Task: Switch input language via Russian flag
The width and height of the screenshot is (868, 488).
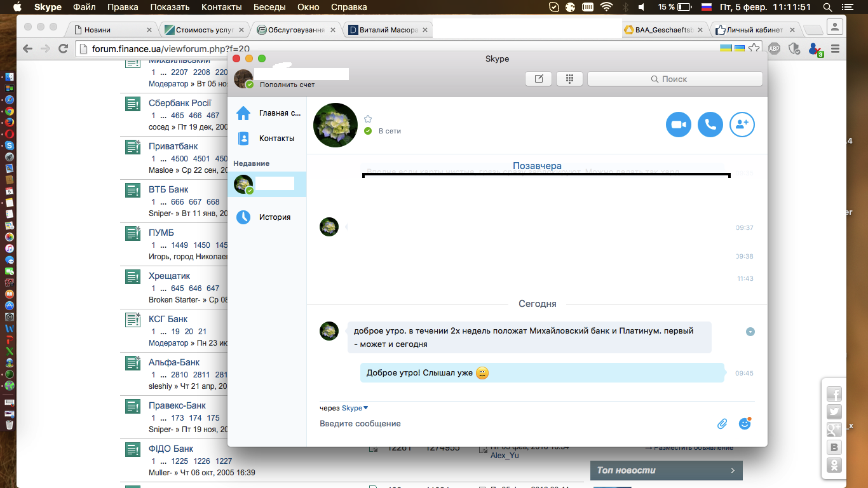Action: click(x=706, y=7)
